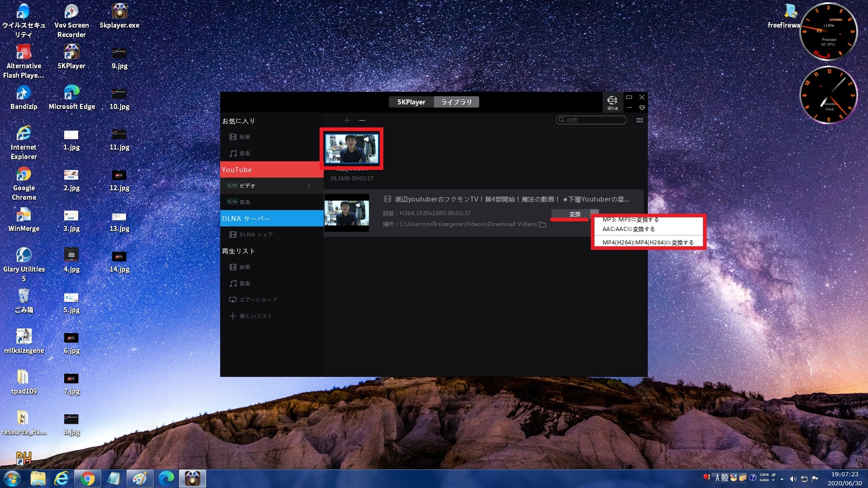The width and height of the screenshot is (868, 488).
Task: Open YouTube ビデオ list
Action: coord(271,186)
